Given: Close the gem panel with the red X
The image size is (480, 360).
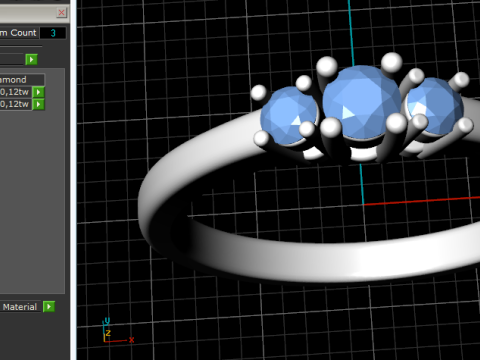Looking at the screenshot, I should pos(61,13).
